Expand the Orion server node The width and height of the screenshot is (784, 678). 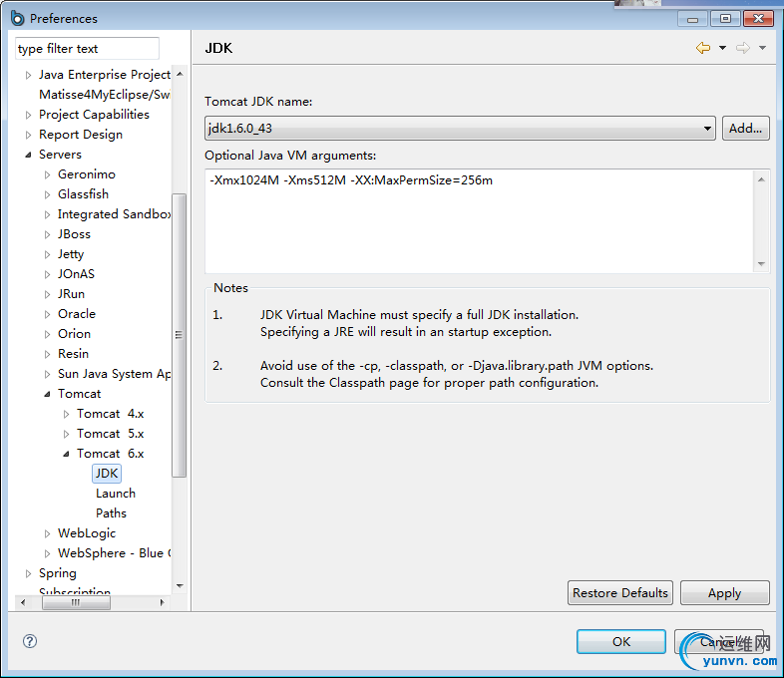[x=48, y=334]
